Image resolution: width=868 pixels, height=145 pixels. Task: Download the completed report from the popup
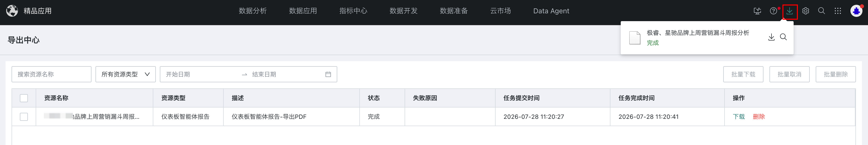[x=771, y=37]
